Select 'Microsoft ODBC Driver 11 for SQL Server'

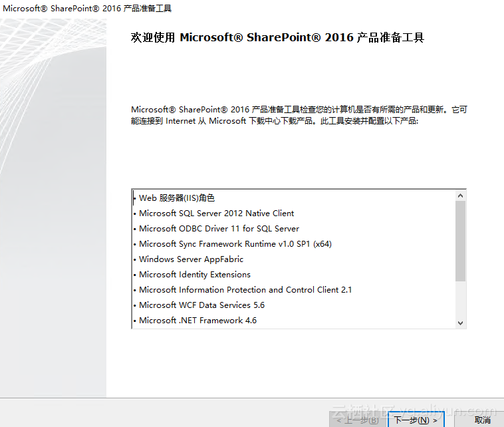coord(219,229)
